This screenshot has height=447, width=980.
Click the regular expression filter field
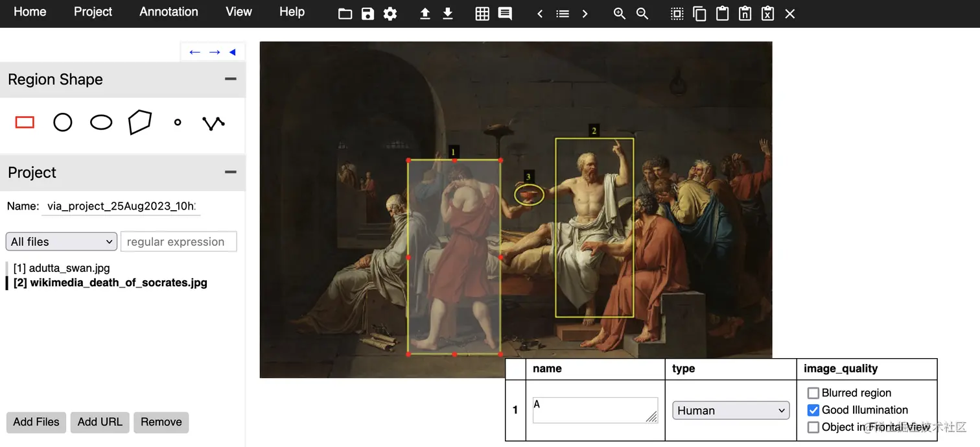tap(179, 241)
